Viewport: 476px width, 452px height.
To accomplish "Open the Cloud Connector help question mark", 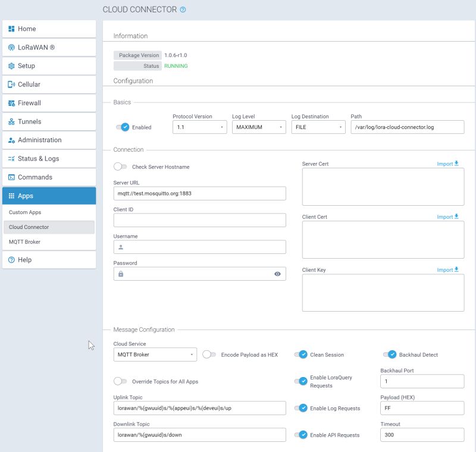I will pyautogui.click(x=183, y=10).
